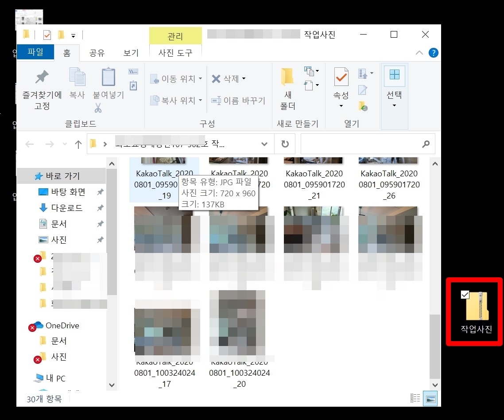
Task: Switch to large icons view in status bar
Action: pos(431,399)
